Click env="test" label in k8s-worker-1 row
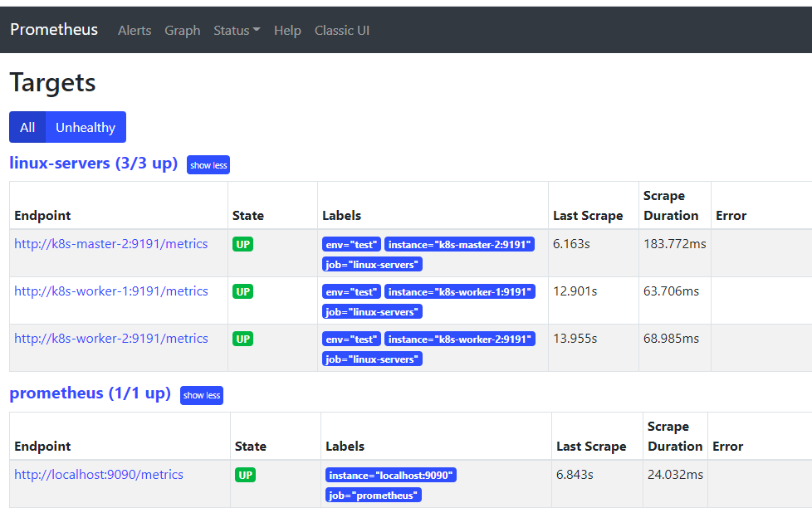The image size is (812, 508). pos(351,291)
